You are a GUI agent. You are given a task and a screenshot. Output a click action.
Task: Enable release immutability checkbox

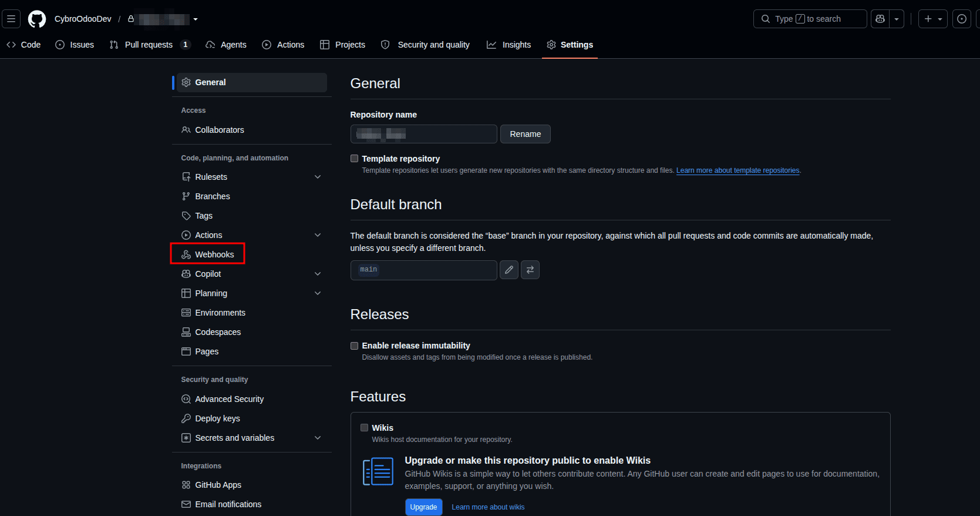(x=354, y=346)
